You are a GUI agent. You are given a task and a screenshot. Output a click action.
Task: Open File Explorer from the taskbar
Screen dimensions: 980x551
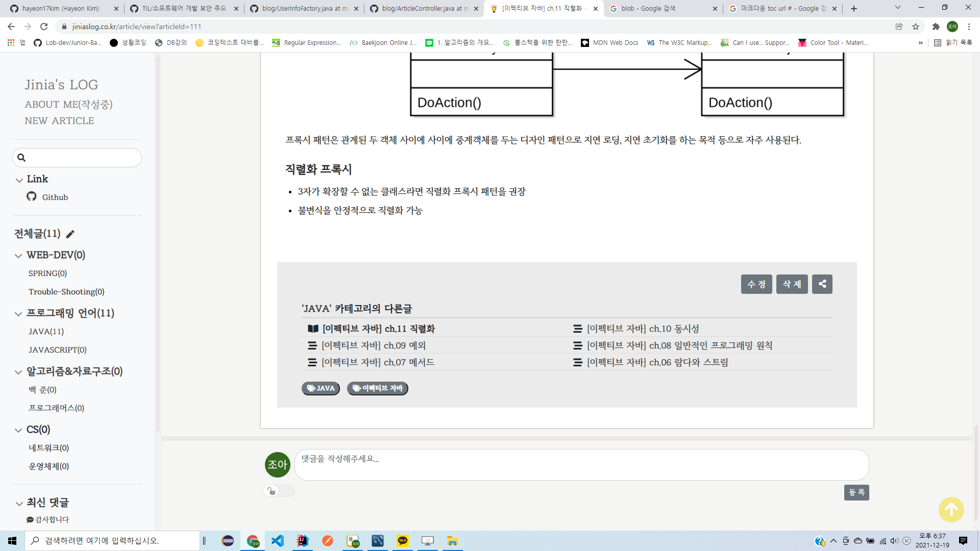[x=452, y=541]
